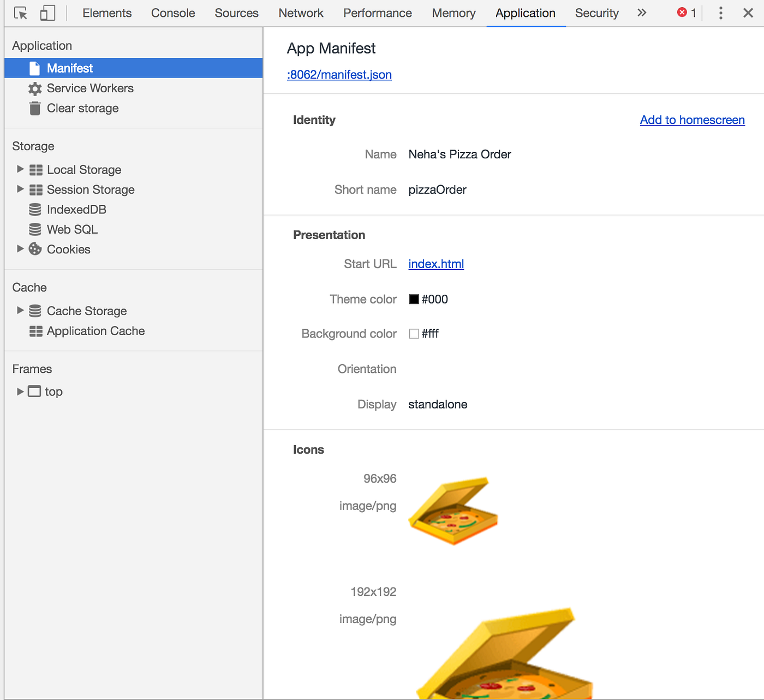Open the Sources tab

(237, 13)
